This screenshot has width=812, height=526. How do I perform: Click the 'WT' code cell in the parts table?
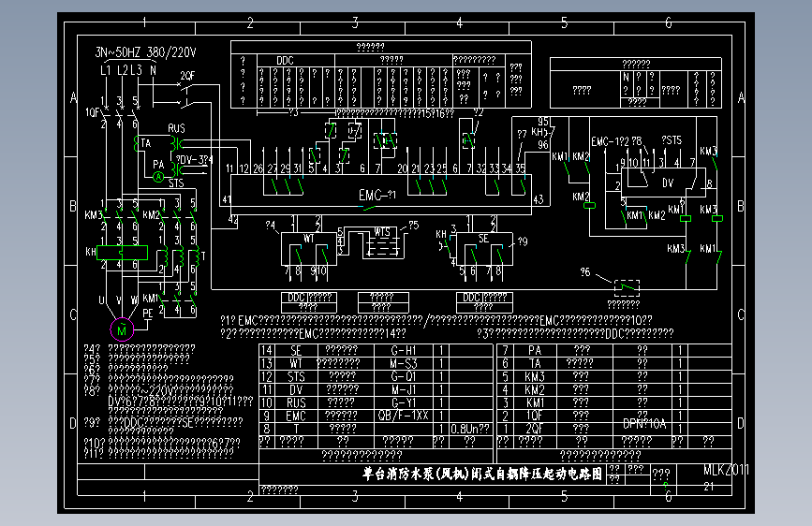[296, 363]
